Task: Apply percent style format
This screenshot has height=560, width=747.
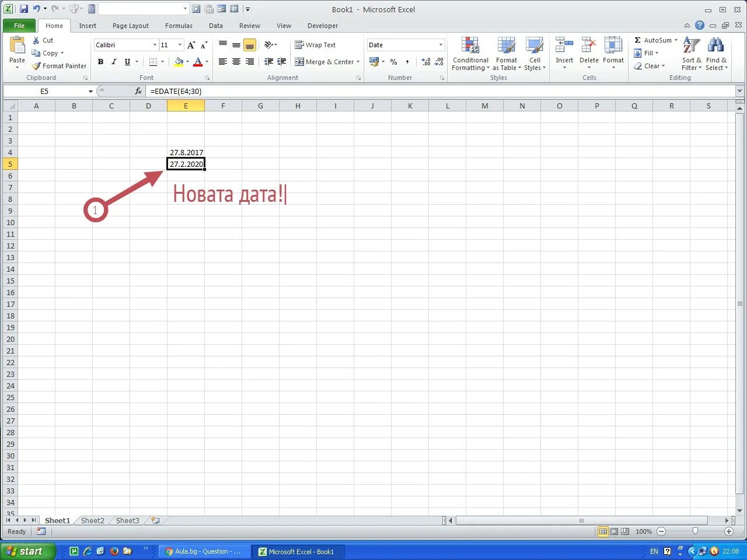Action: click(394, 62)
